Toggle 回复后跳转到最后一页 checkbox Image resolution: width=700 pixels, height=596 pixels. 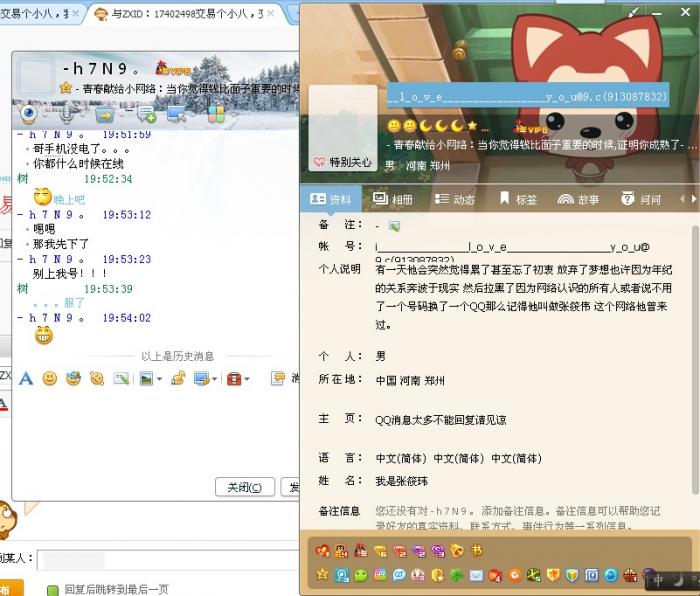[x=53, y=590]
